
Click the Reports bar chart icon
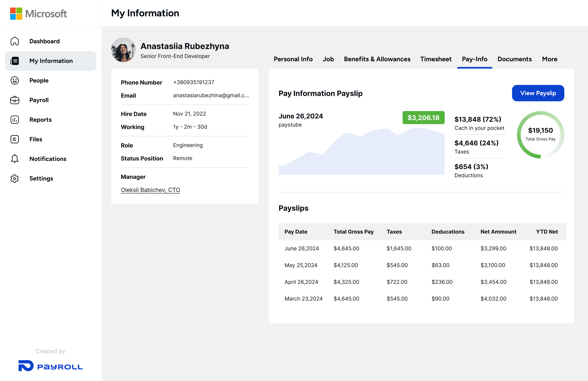pos(14,120)
